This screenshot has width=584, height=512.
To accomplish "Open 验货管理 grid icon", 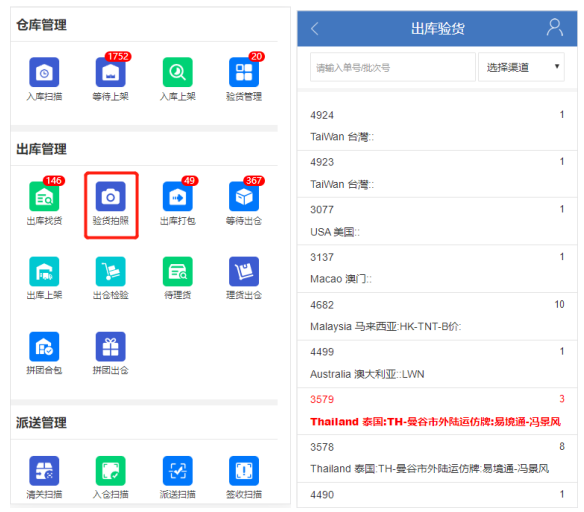I will pos(244,72).
